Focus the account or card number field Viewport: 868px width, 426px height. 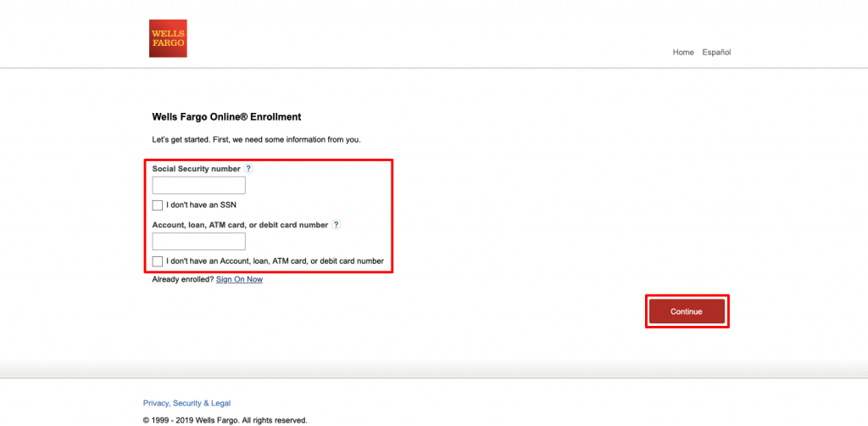coord(198,242)
